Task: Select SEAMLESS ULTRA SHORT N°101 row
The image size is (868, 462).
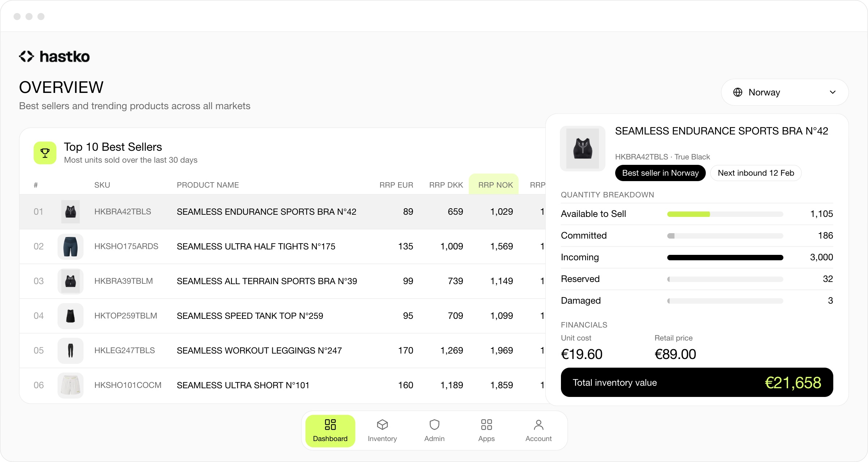Action: 282,385
